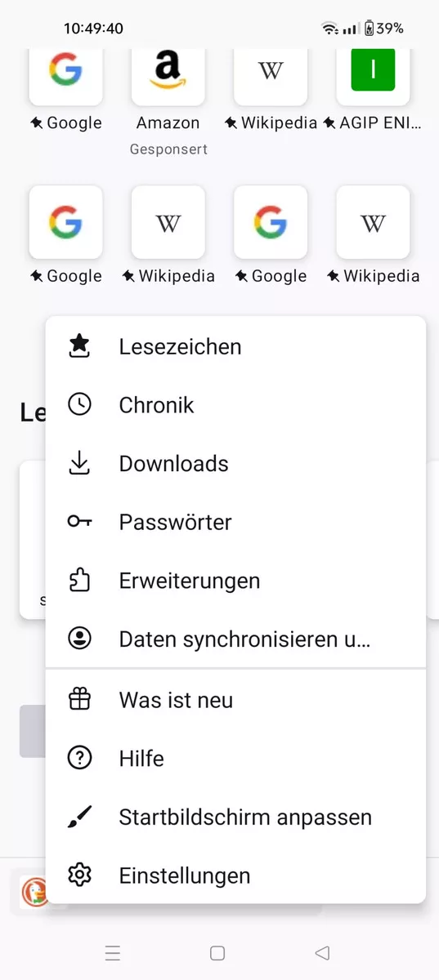The width and height of the screenshot is (439, 980).
Task: Choose the Passwörter menu item
Action: pyautogui.click(x=235, y=522)
